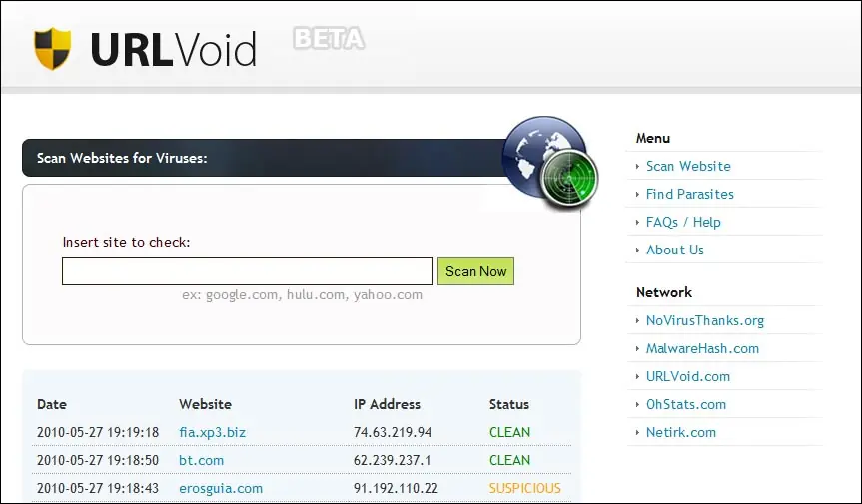Click CLEAN status for bt.com

tap(509, 461)
